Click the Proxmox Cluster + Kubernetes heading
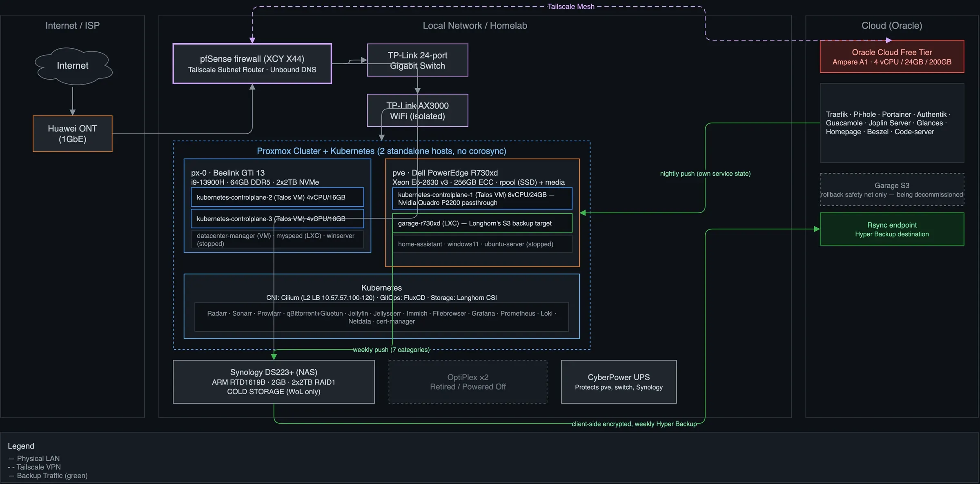Image resolution: width=980 pixels, height=484 pixels. 381,151
